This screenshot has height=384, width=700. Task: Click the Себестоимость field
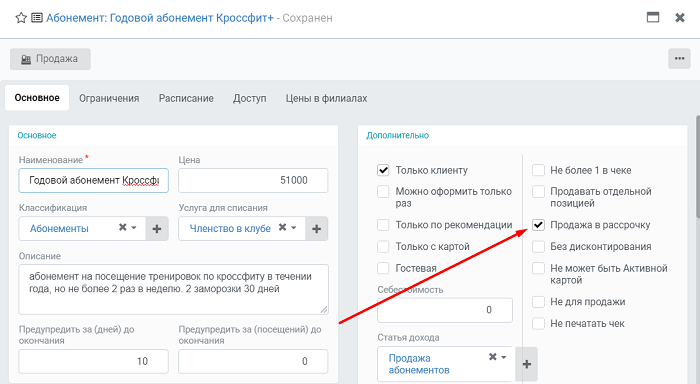click(445, 310)
